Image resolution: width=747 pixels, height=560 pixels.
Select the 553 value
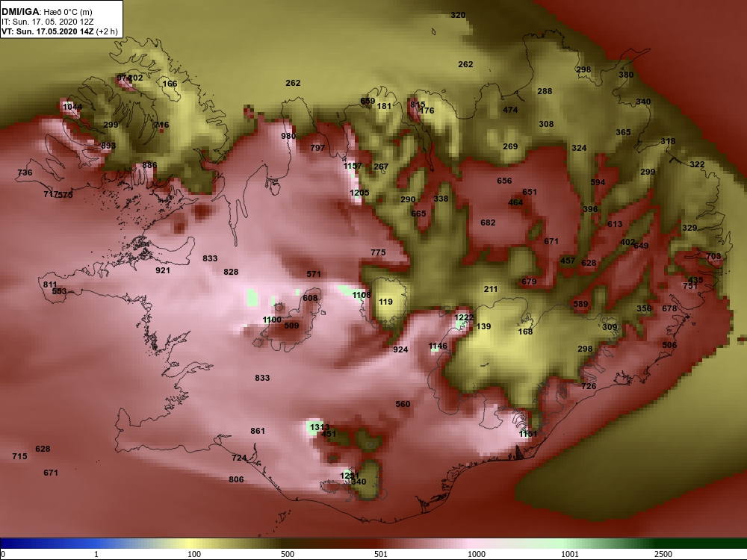pyautogui.click(x=60, y=291)
